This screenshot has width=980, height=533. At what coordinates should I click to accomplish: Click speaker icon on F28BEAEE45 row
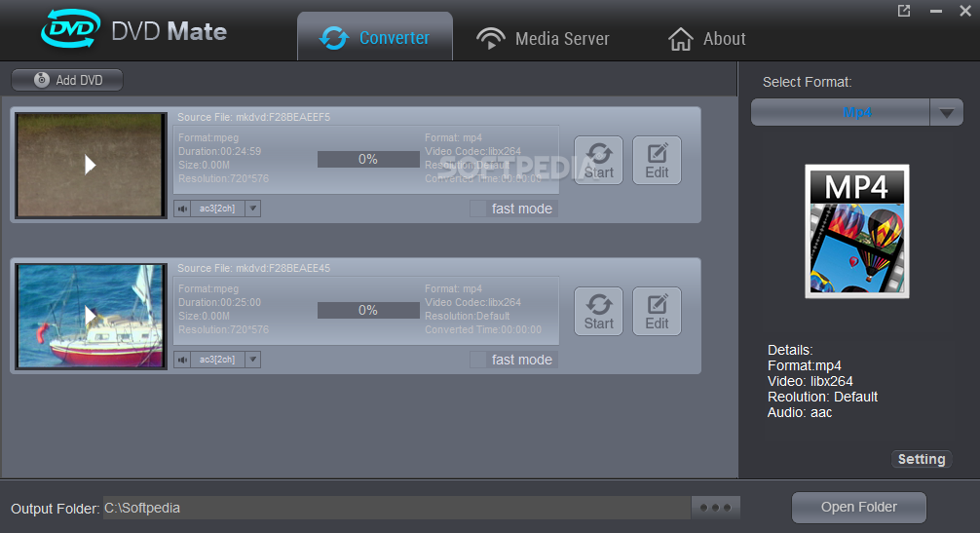tap(182, 360)
